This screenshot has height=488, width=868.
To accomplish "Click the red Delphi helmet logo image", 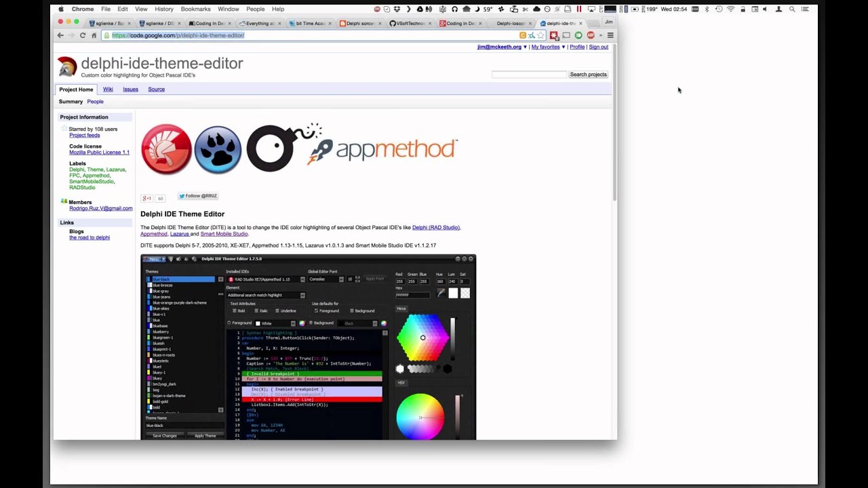I will 166,149.
